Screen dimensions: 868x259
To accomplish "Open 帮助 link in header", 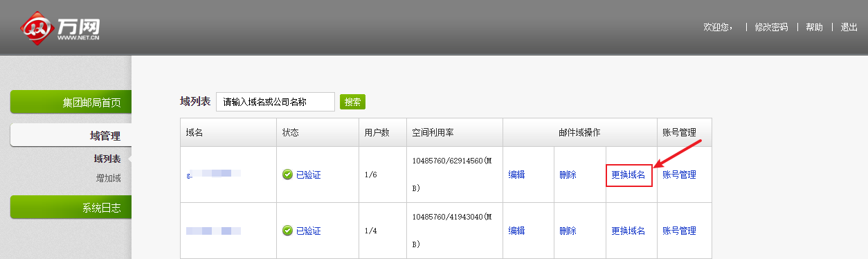I will (x=814, y=27).
